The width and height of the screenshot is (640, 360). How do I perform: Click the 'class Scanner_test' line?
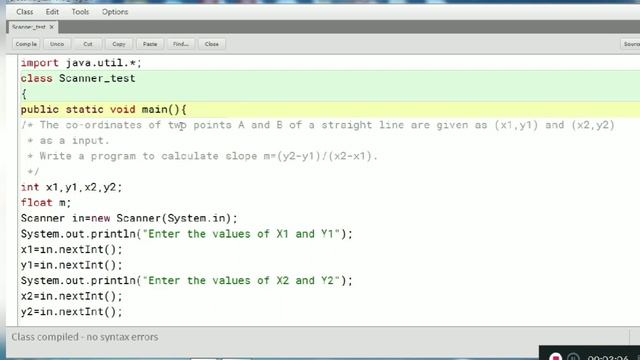click(78, 78)
